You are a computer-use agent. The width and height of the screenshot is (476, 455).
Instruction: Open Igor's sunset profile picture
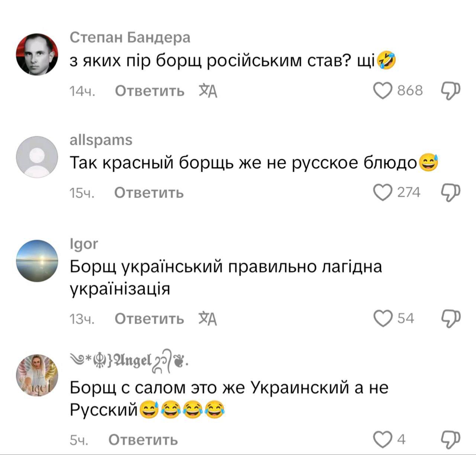(x=37, y=260)
